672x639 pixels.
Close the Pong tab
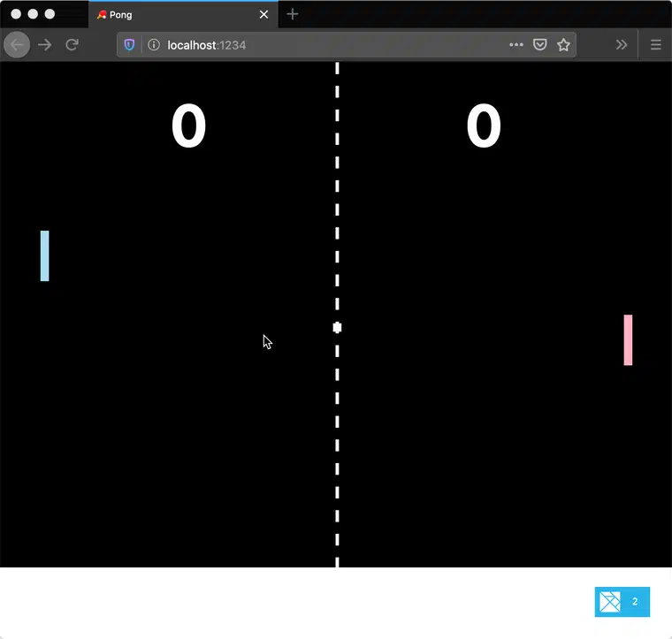[263, 15]
